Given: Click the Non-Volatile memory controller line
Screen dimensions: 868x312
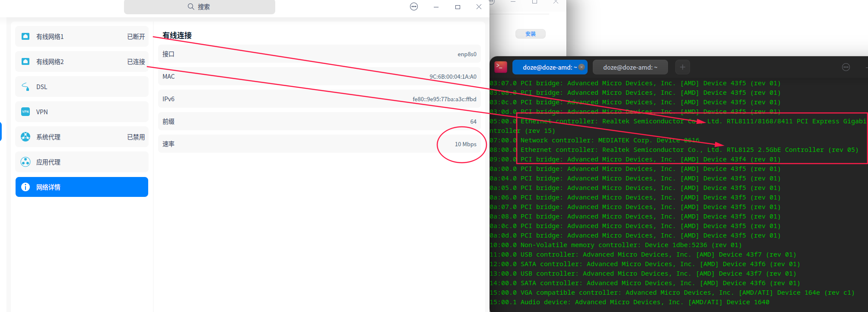Looking at the screenshot, I should (616, 245).
